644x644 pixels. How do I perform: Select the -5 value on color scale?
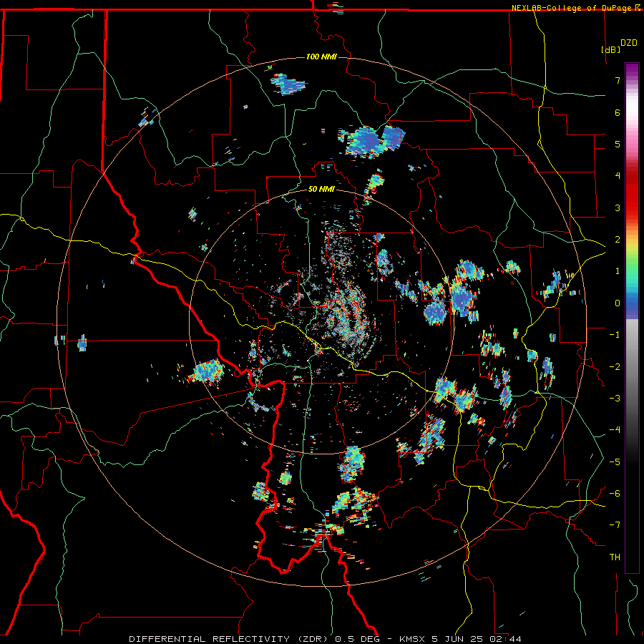coord(615,462)
